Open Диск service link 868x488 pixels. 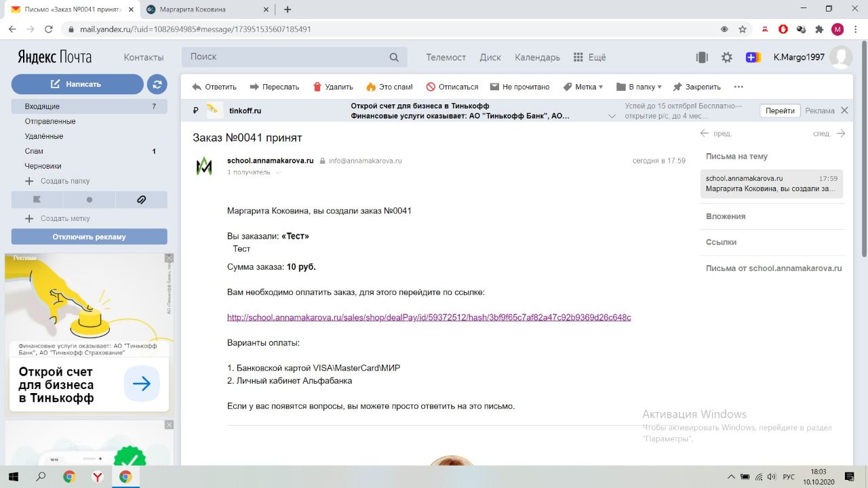click(x=490, y=58)
